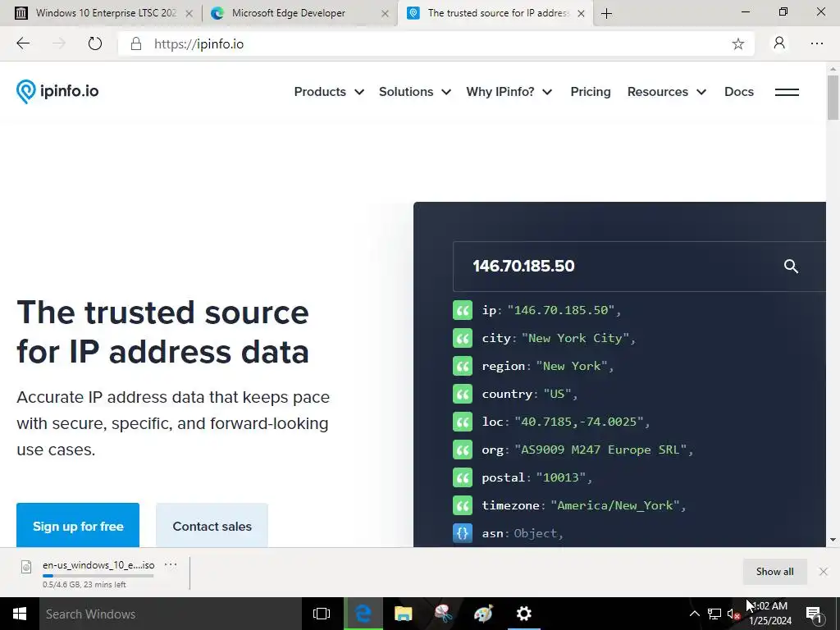
Task: Click the taskbar clock and date
Action: click(x=770, y=614)
